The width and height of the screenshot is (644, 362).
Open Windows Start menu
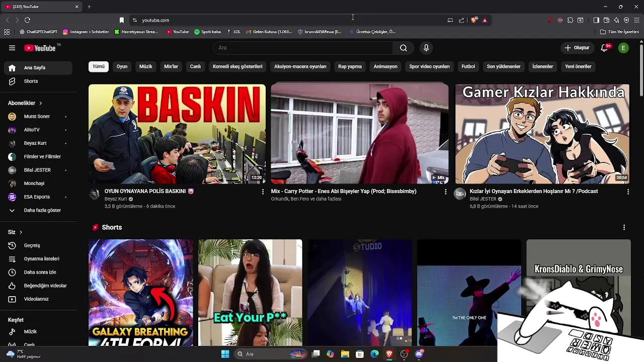coord(225,354)
